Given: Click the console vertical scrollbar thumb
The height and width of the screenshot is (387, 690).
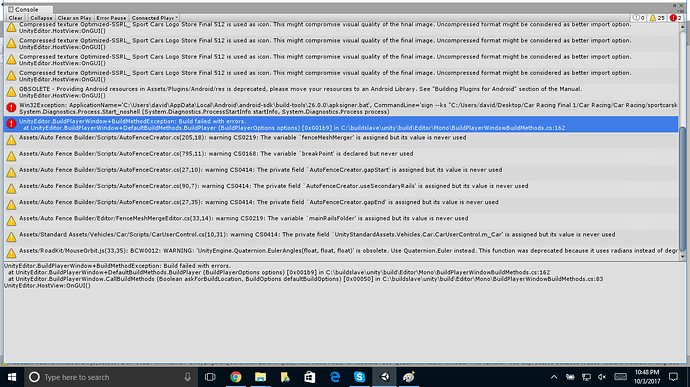Looking at the screenshot, I should 683,188.
